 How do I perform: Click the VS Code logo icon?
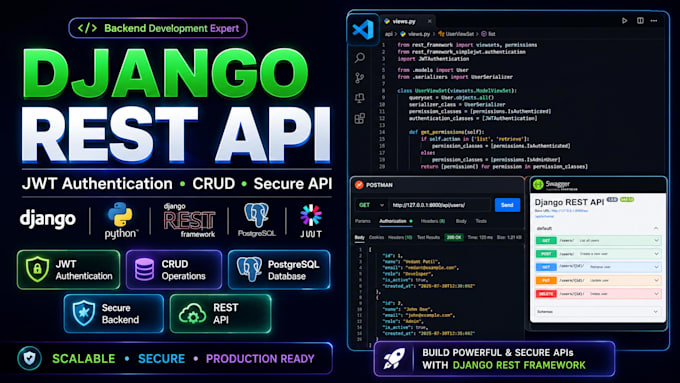[x=363, y=29]
